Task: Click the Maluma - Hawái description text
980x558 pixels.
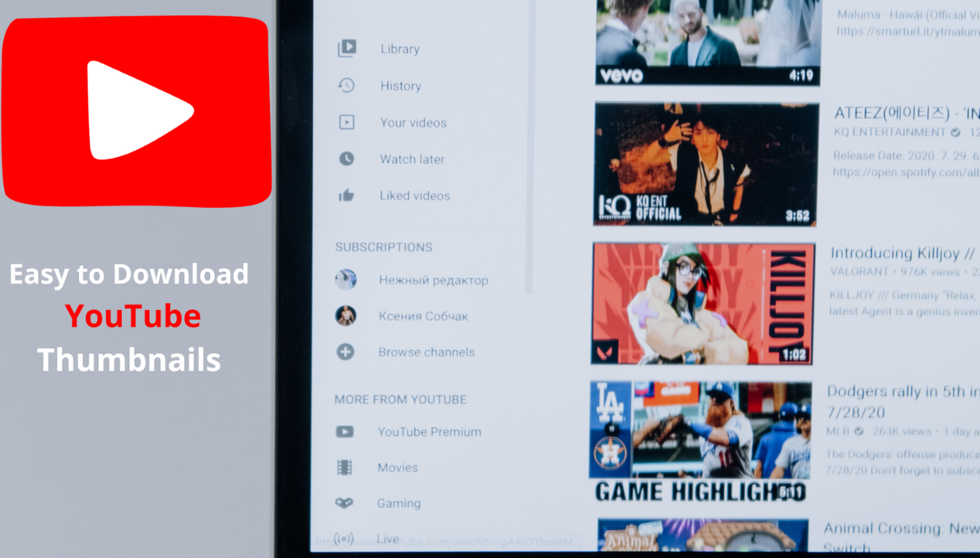Action: (x=908, y=14)
